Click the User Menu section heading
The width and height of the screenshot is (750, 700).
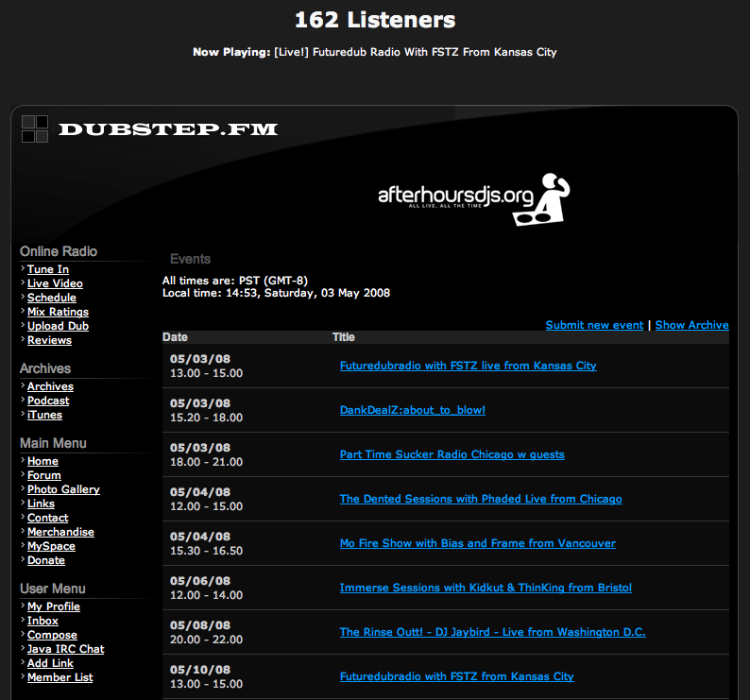[x=53, y=589]
